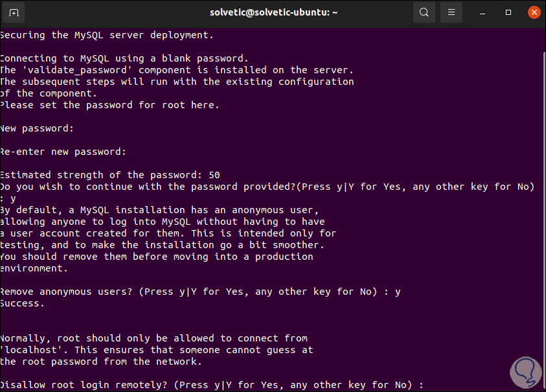Maximize the terminal window
Image resolution: width=546 pixels, height=392 pixels.
[x=508, y=12]
